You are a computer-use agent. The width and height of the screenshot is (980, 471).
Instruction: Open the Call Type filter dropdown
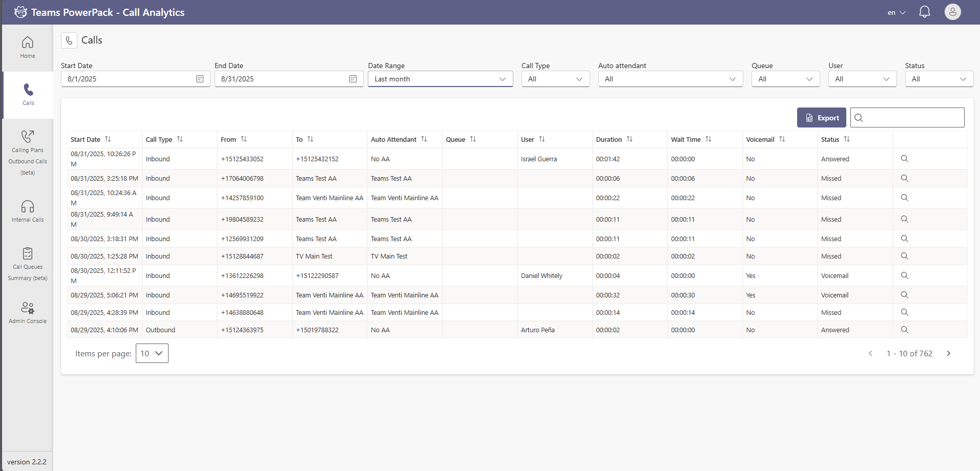(555, 79)
